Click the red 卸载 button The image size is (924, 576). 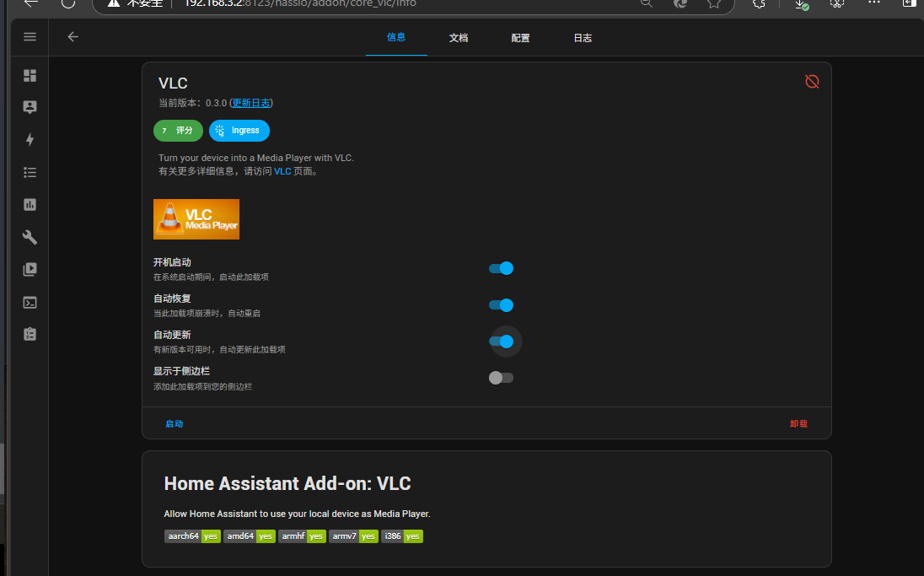(798, 423)
